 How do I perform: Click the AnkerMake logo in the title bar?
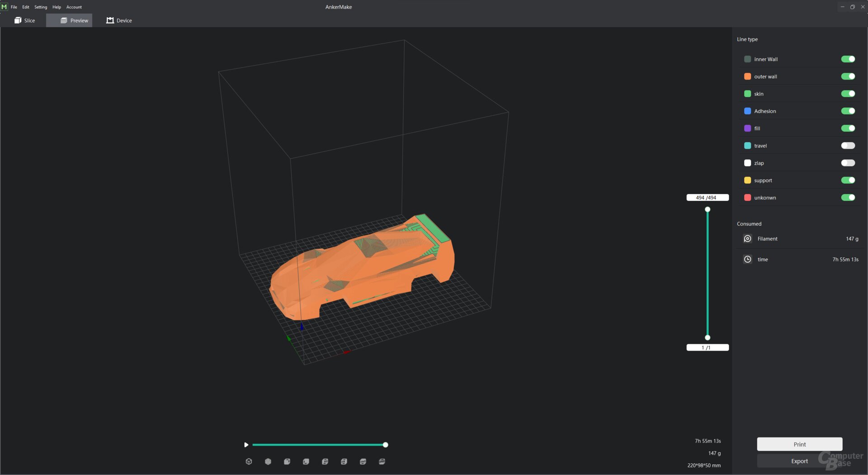point(5,7)
